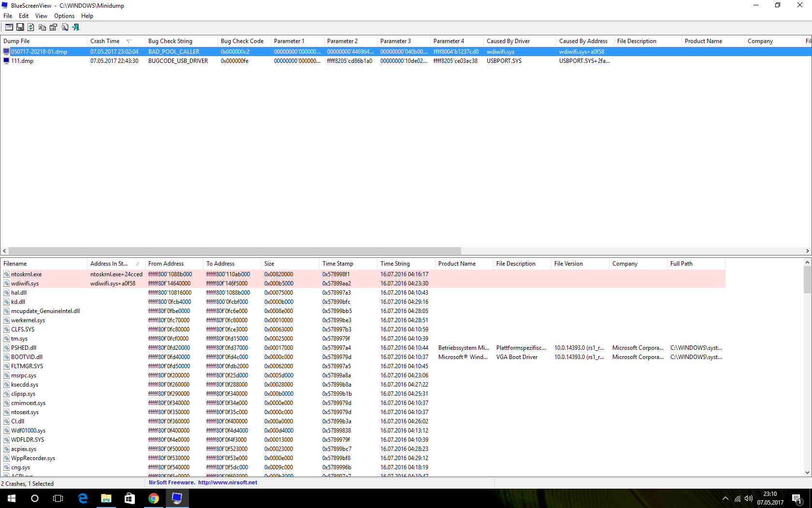Launch Microsoft Edge from taskbar

click(x=83, y=498)
